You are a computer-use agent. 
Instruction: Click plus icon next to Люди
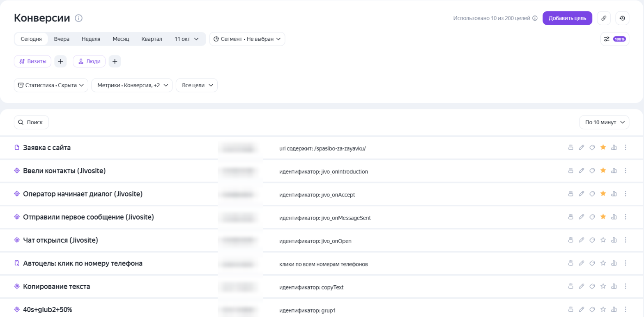click(x=115, y=61)
